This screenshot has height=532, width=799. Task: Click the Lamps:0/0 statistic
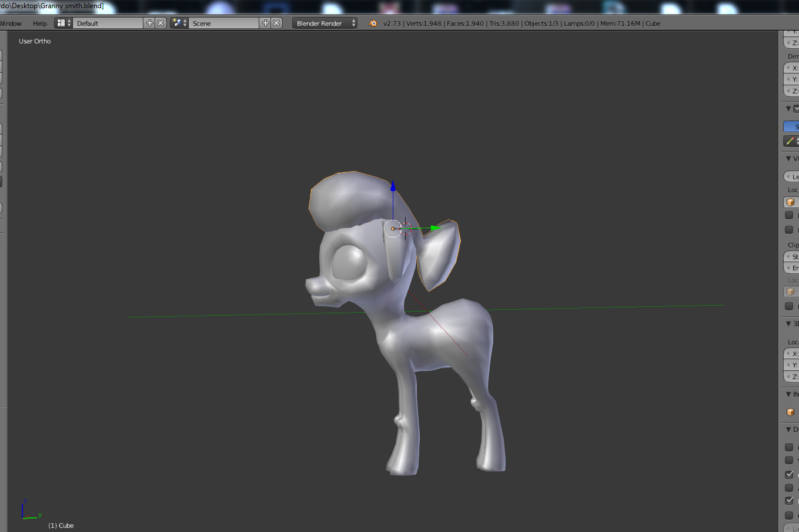[579, 24]
